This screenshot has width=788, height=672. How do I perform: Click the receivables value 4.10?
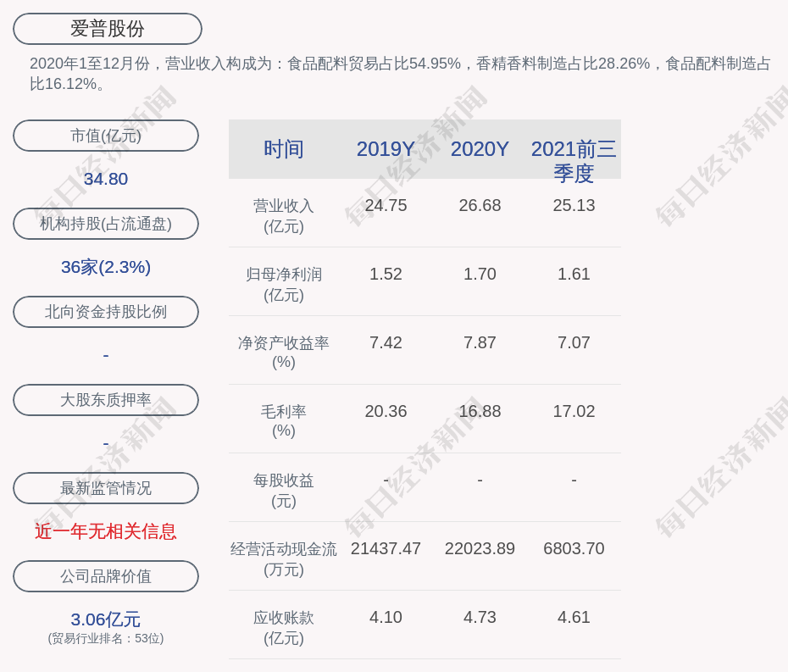coord(386,617)
